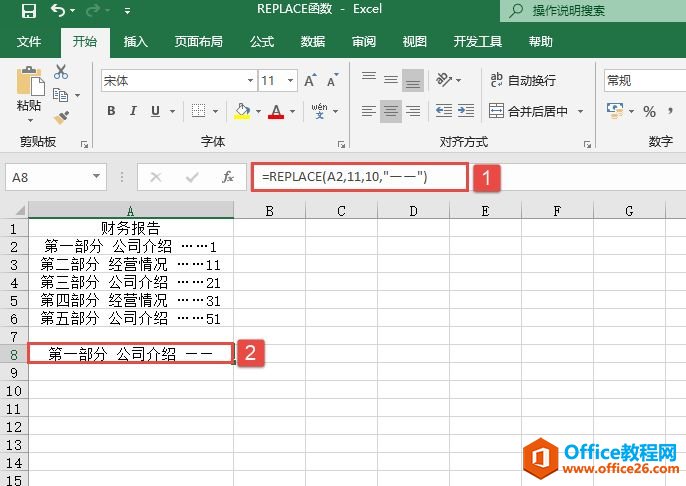Click the Name Box showing A8
The image size is (686, 486).
pyautogui.click(x=56, y=177)
